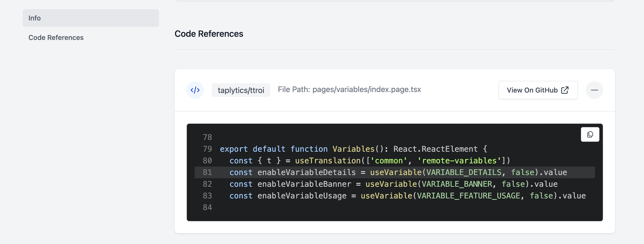Select the Info tab in the sidebar
Image resolution: width=644 pixels, height=244 pixels.
(x=35, y=18)
